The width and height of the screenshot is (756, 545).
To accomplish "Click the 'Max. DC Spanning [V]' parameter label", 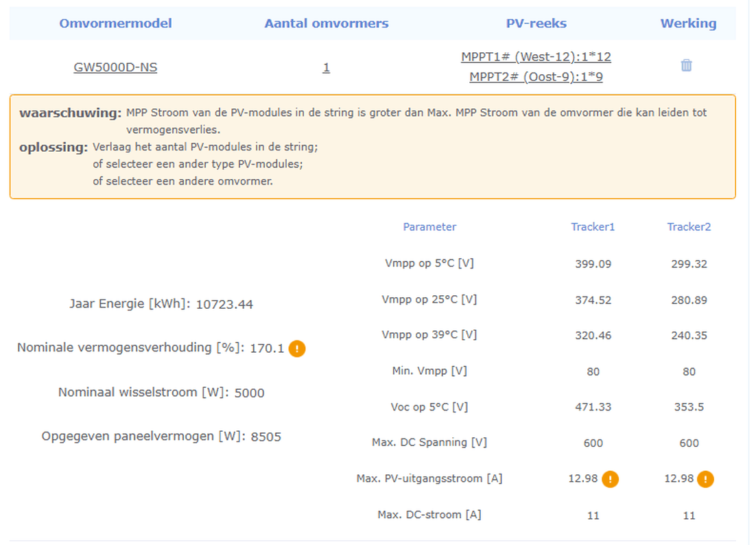I will click(x=429, y=442).
